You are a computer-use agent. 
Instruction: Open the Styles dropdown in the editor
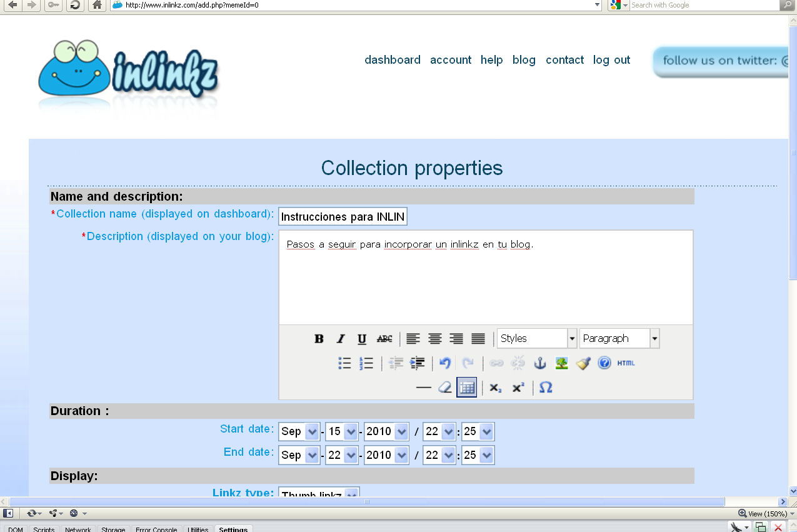coord(536,338)
